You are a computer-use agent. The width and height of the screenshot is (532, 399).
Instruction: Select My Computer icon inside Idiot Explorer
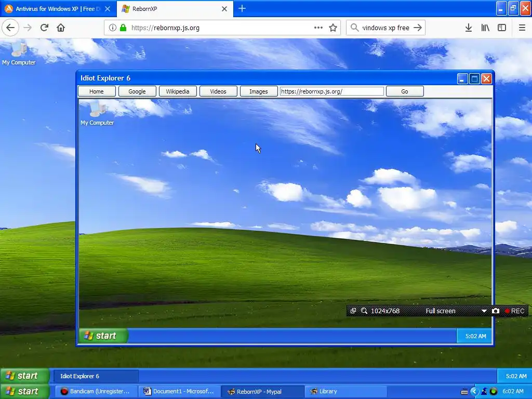97,114
